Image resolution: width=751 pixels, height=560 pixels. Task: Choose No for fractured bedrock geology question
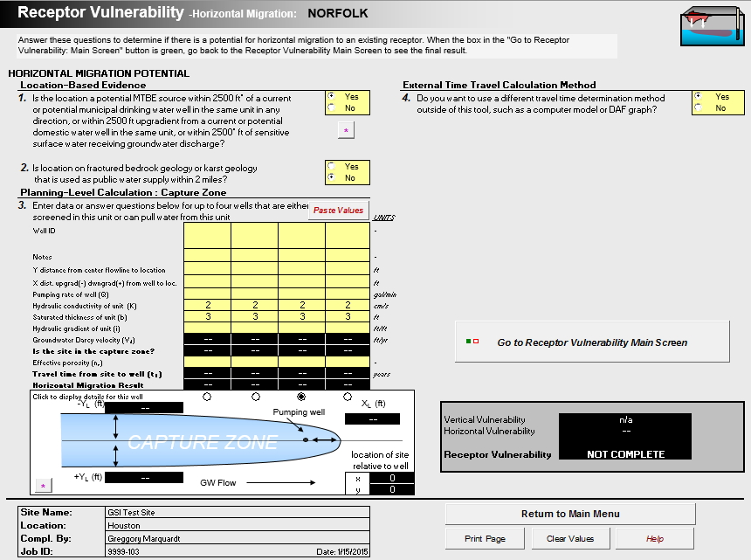pyautogui.click(x=330, y=177)
